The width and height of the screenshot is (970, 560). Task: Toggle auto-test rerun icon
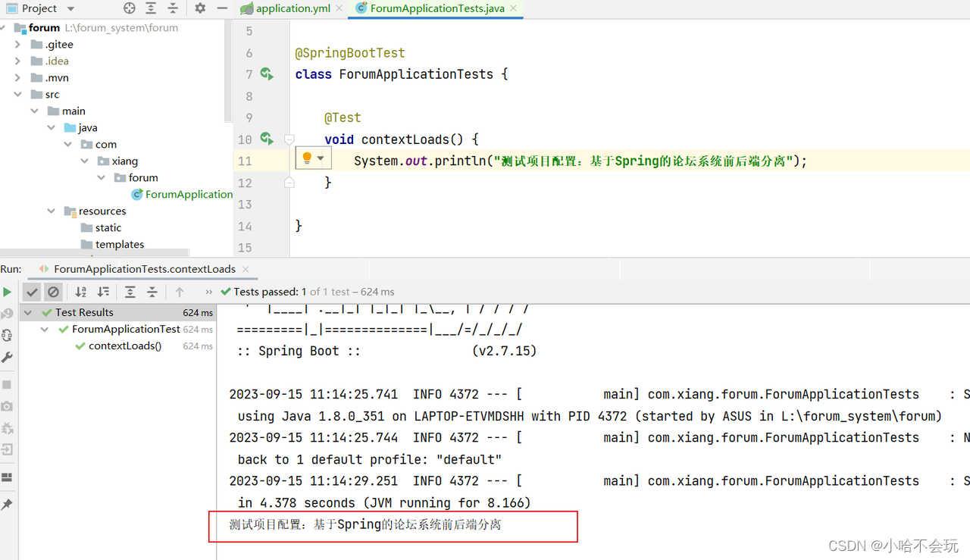click(x=7, y=335)
